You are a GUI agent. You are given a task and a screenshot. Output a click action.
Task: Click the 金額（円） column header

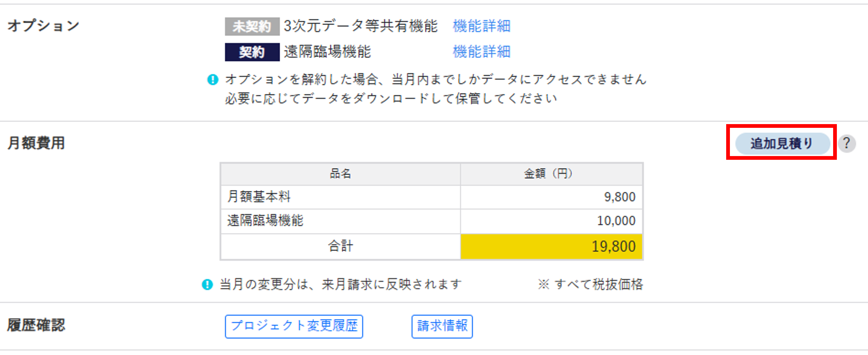point(551,174)
